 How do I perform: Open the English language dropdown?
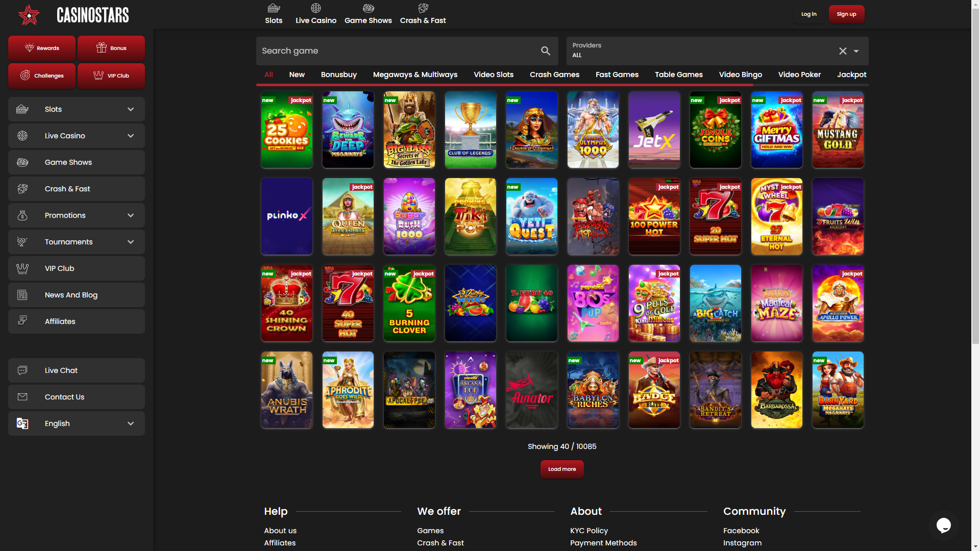(x=77, y=423)
